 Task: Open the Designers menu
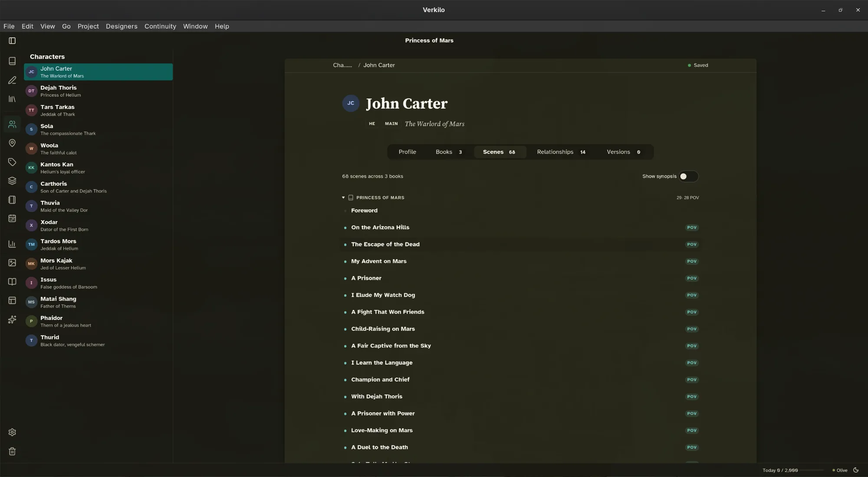coord(122,26)
